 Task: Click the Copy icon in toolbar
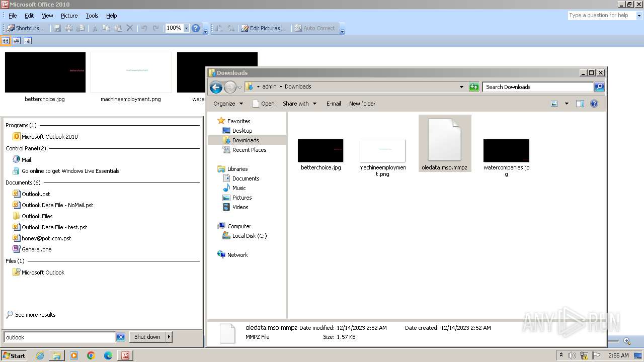click(x=106, y=28)
